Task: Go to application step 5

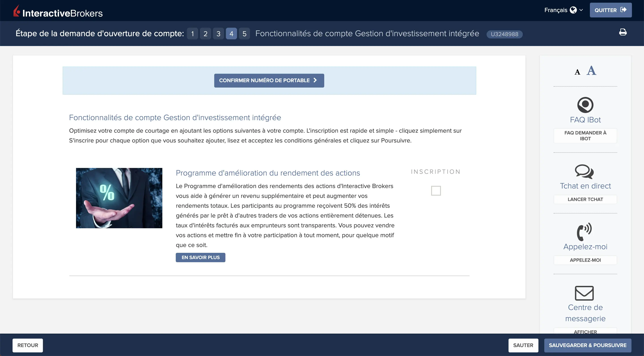Action: pyautogui.click(x=244, y=34)
